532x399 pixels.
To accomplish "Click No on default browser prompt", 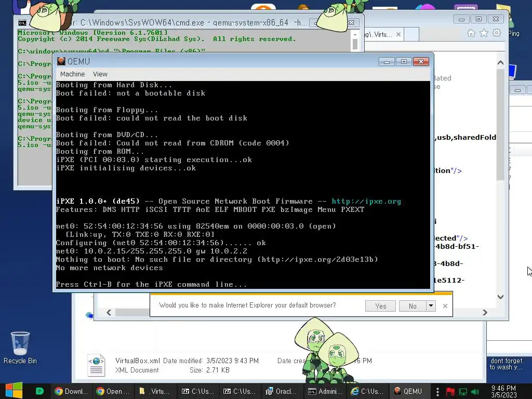I will pyautogui.click(x=413, y=306).
